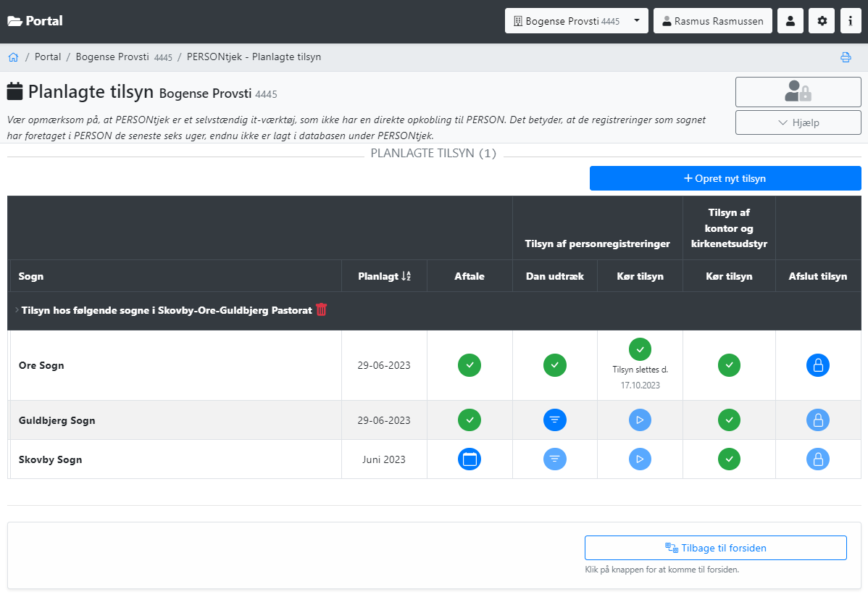The width and height of the screenshot is (868, 600).
Task: Click the Afslut tilsyn column header
Action: [817, 276]
